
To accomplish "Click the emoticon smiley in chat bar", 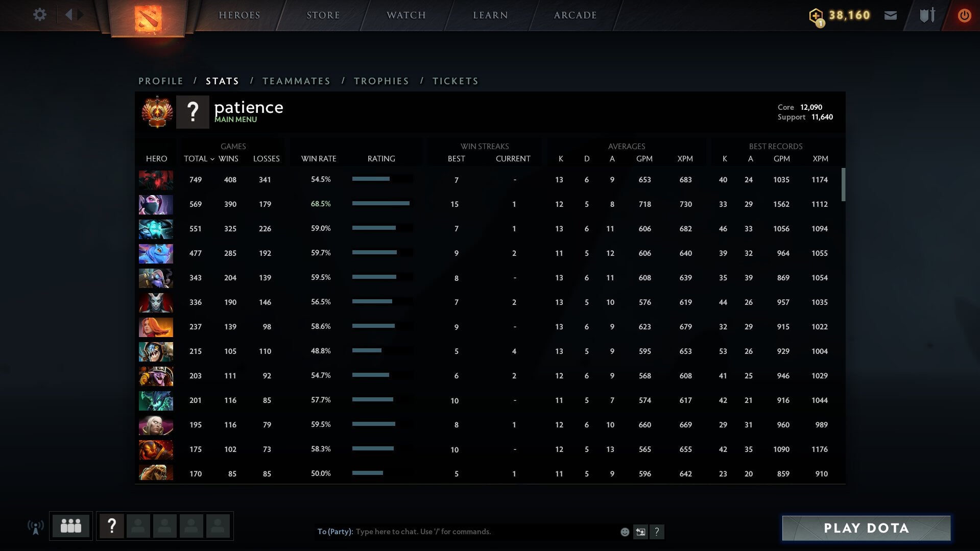I will (x=625, y=532).
